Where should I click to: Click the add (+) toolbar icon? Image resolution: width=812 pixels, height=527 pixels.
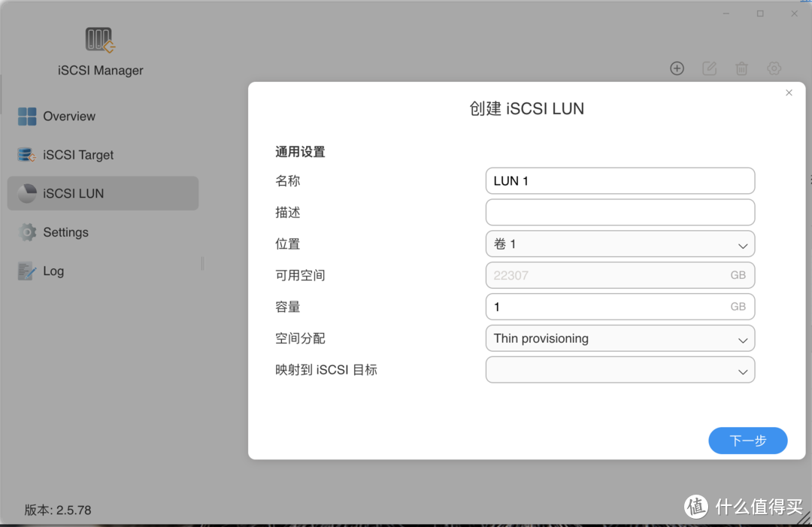pos(677,68)
